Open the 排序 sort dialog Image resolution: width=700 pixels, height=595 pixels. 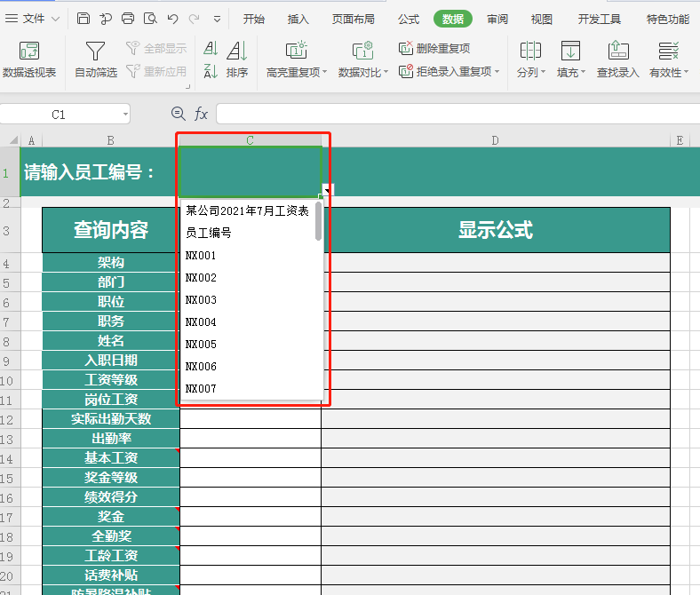pyautogui.click(x=236, y=59)
